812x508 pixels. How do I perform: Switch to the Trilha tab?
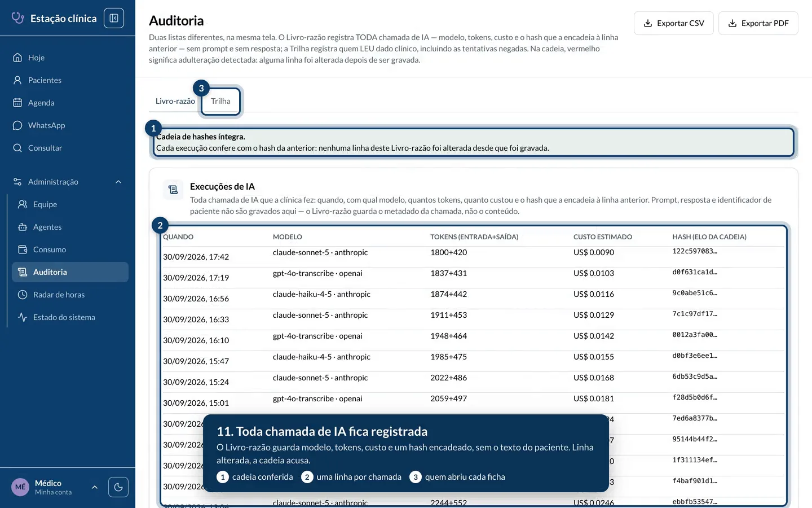220,101
